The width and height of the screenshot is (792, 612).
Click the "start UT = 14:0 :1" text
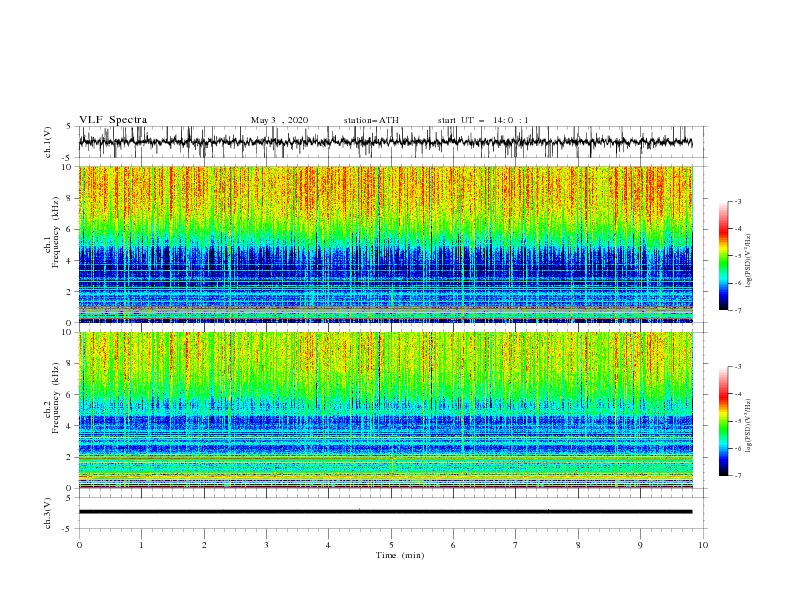(483, 120)
